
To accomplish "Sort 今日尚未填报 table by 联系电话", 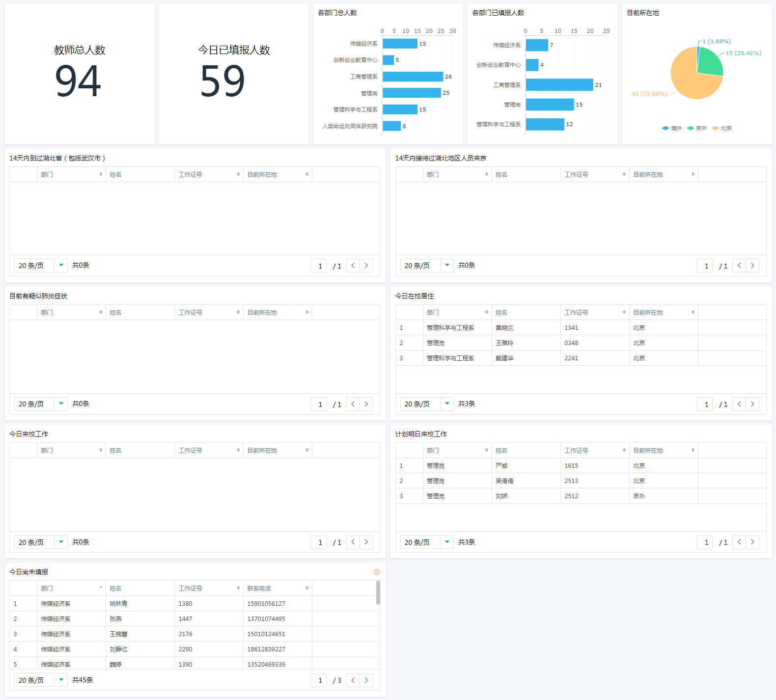I will [277, 588].
